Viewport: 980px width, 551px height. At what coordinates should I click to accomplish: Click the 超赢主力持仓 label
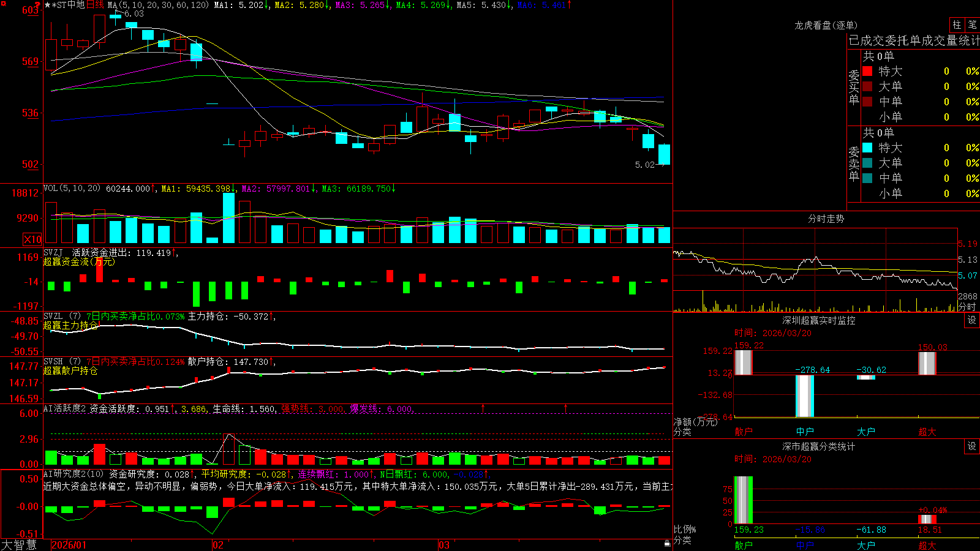(x=70, y=325)
